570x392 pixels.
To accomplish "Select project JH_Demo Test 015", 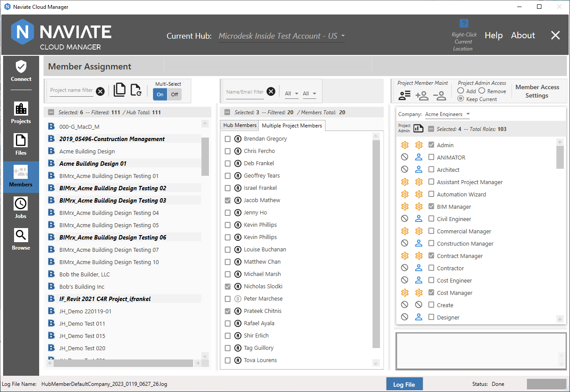I will click(x=82, y=336).
